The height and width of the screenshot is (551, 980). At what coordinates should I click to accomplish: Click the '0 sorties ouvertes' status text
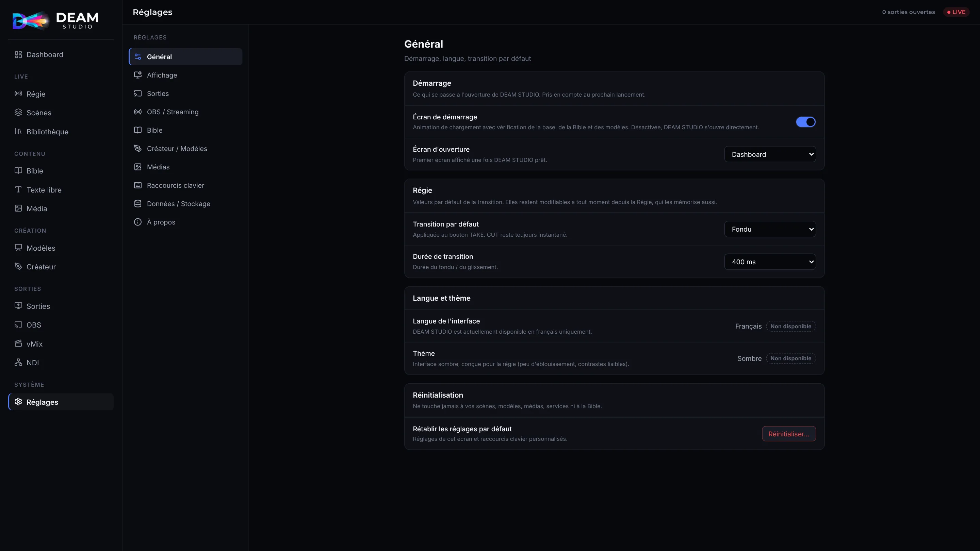(909, 12)
